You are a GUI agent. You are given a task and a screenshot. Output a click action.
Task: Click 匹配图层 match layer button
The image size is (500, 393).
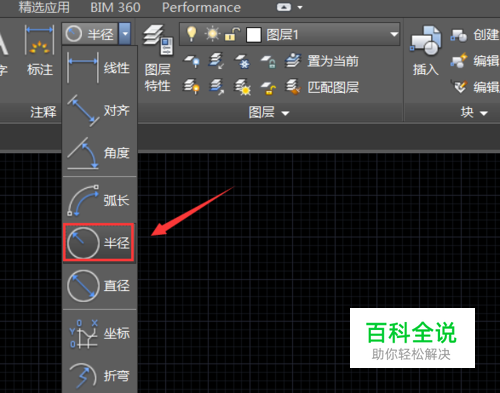point(322,87)
